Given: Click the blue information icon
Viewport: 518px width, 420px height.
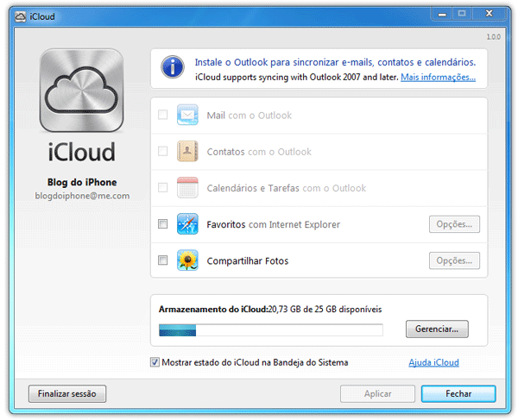Looking at the screenshot, I should click(x=173, y=66).
